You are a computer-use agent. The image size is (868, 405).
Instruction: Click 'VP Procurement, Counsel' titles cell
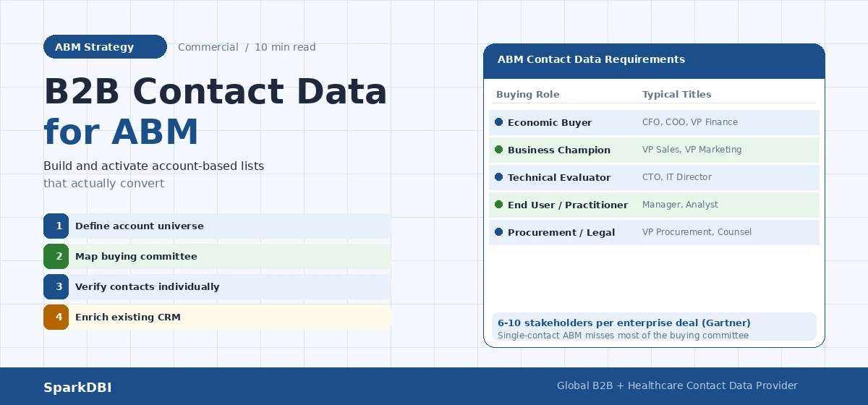click(x=697, y=232)
